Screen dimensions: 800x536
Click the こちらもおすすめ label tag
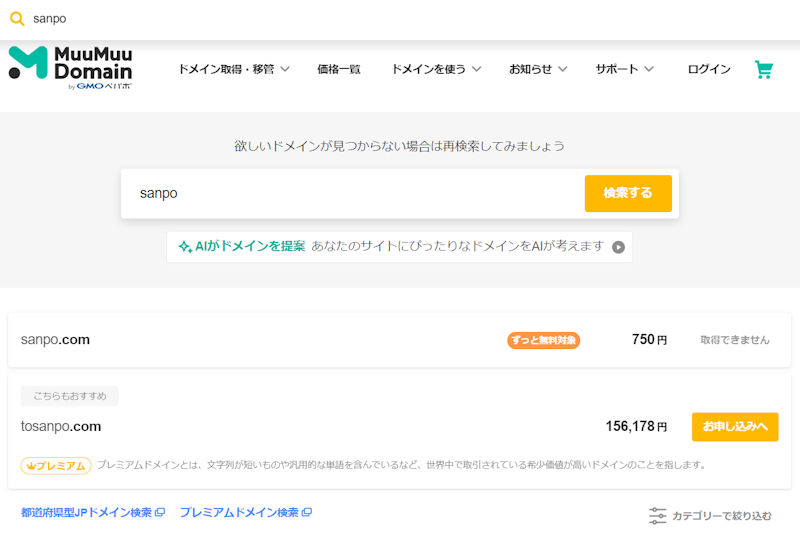tap(69, 396)
